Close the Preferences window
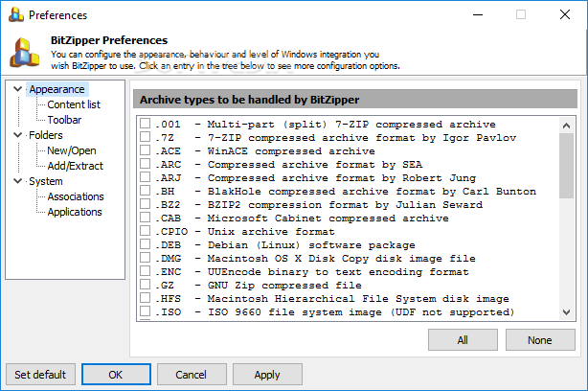 [565, 15]
